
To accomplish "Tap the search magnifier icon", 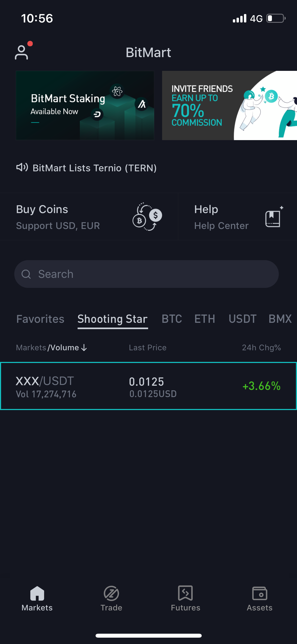I will click(26, 274).
